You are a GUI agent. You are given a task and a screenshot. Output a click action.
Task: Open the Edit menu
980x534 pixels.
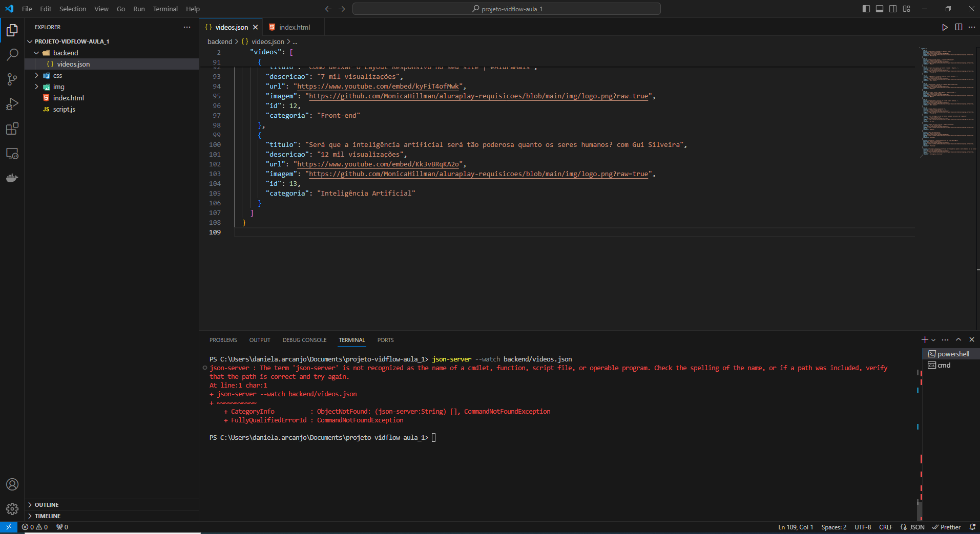(46, 9)
